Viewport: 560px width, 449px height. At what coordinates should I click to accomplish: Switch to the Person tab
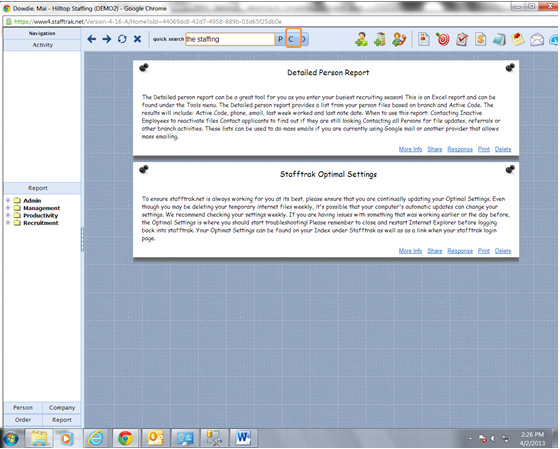(23, 408)
